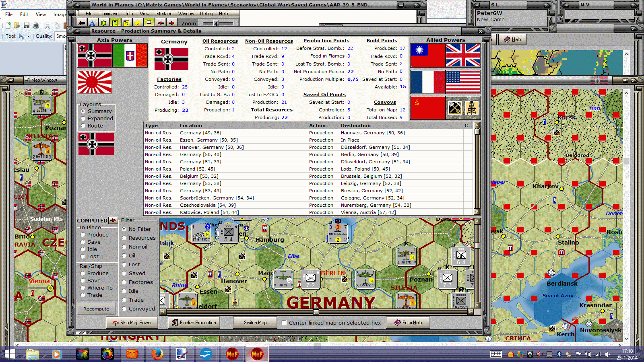Click the Zoom slider in the toolbar
Viewport: 644px width, 362px height.
point(216,23)
